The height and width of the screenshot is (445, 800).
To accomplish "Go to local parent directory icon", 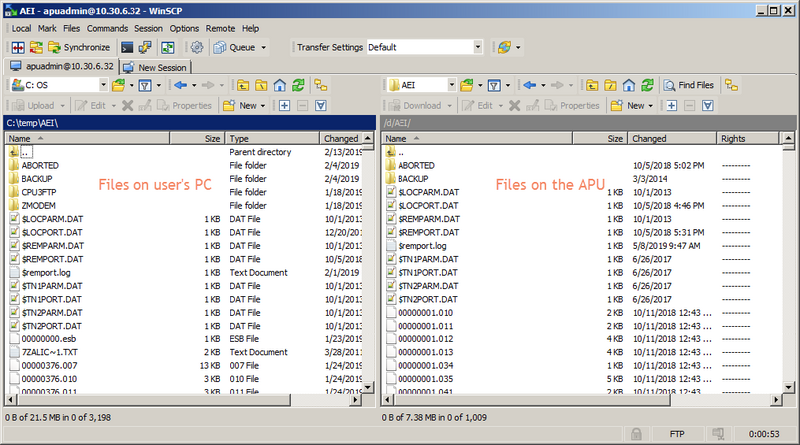I will click(243, 85).
